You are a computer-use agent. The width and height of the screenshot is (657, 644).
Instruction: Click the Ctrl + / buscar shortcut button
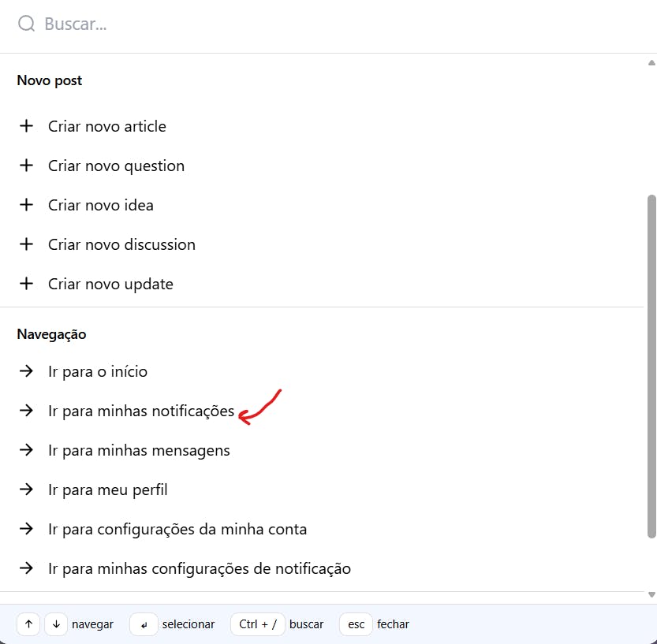[258, 624]
